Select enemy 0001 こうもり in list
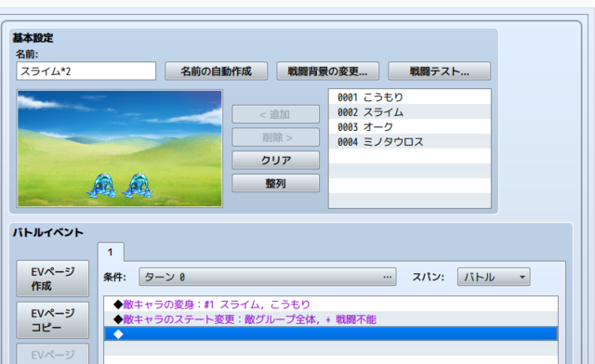The width and height of the screenshot is (595, 364). coord(410,97)
